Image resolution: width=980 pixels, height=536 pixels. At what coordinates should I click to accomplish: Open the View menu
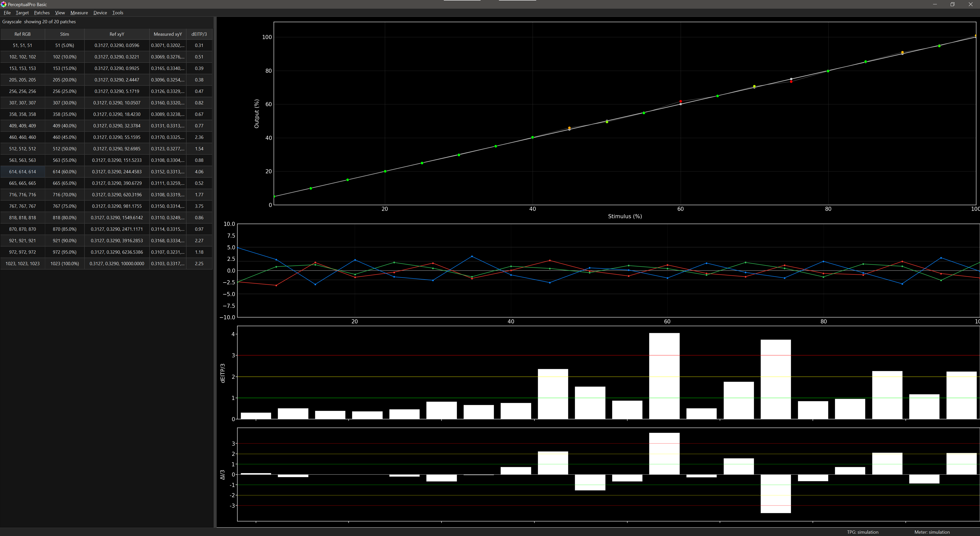click(x=60, y=13)
